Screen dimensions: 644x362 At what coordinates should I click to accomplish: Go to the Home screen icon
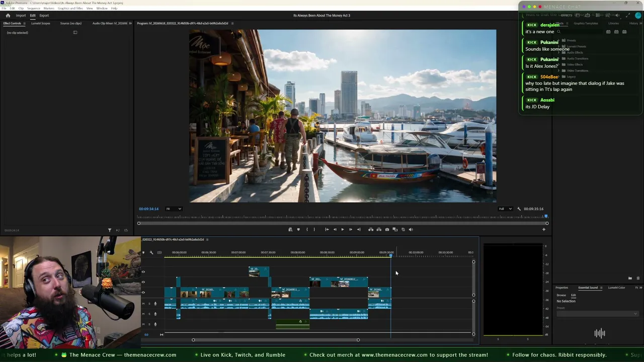(8, 16)
